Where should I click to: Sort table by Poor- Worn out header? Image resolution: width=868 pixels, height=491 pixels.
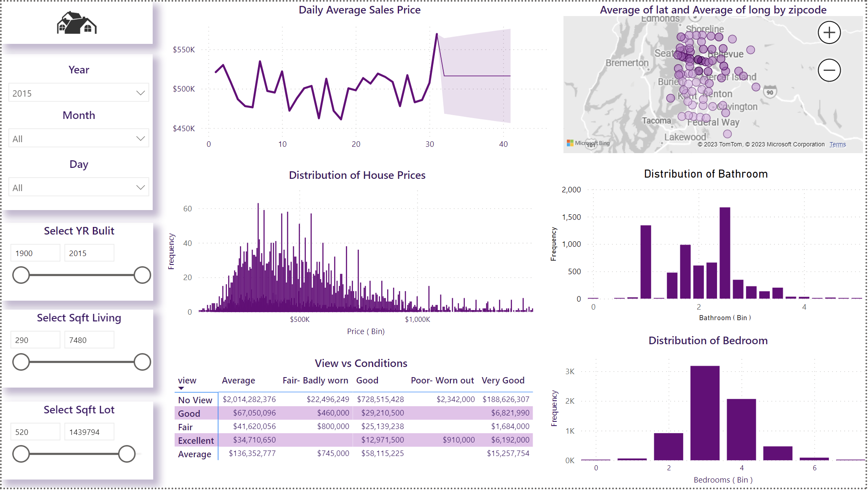442,380
